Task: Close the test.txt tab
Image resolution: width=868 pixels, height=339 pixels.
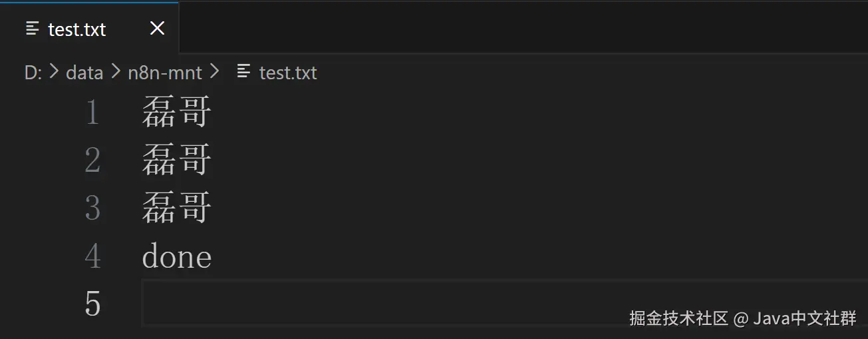Action: [157, 29]
